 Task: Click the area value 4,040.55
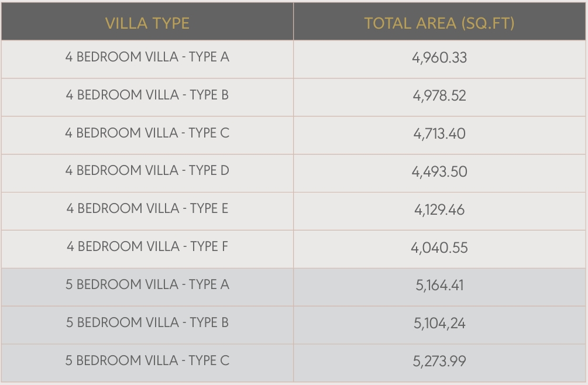(439, 247)
